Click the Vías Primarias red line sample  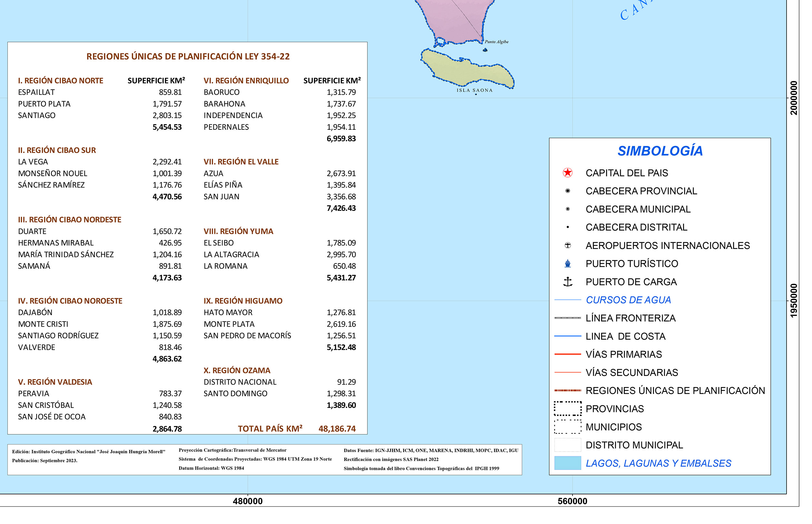click(x=568, y=354)
